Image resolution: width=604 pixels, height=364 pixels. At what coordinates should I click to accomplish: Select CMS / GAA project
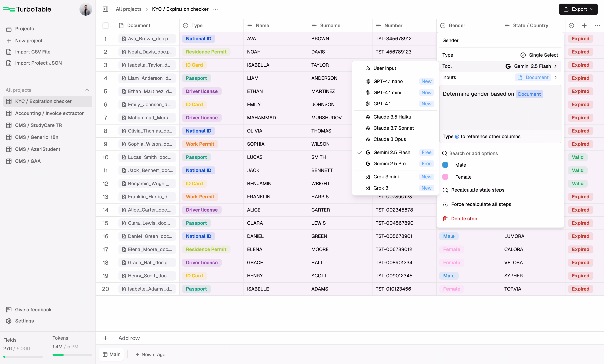point(48,161)
